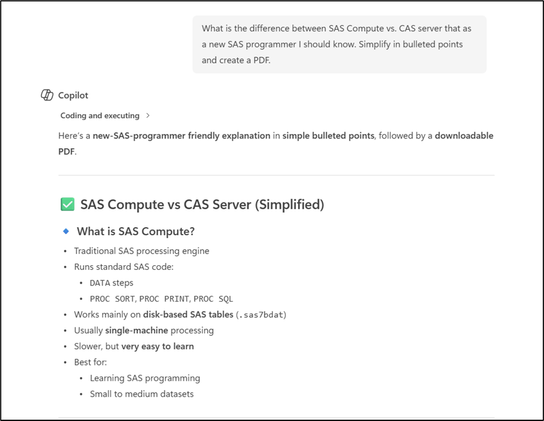Click the .sas7bdat code snippet
The width and height of the screenshot is (544, 421).
click(x=261, y=315)
